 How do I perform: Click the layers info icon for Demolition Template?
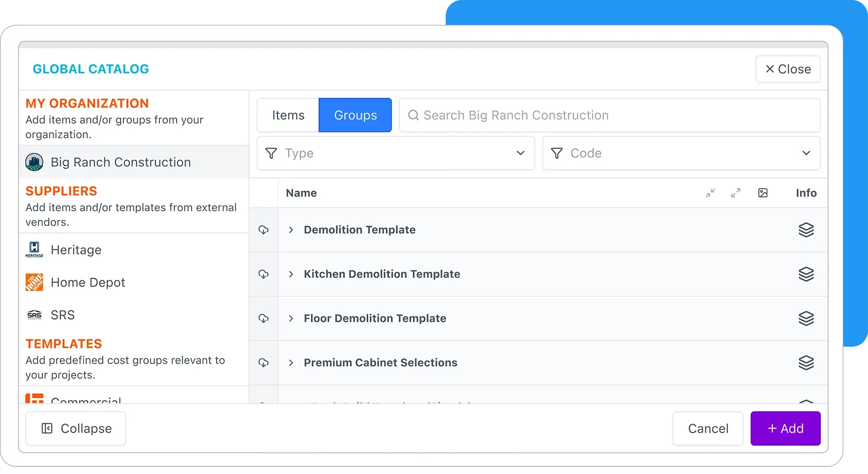(806, 230)
